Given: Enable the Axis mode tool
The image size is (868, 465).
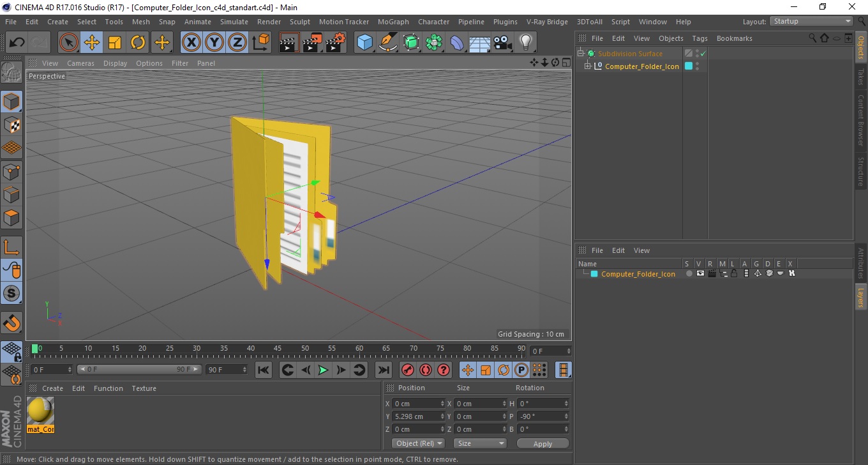Looking at the screenshot, I should [x=11, y=247].
